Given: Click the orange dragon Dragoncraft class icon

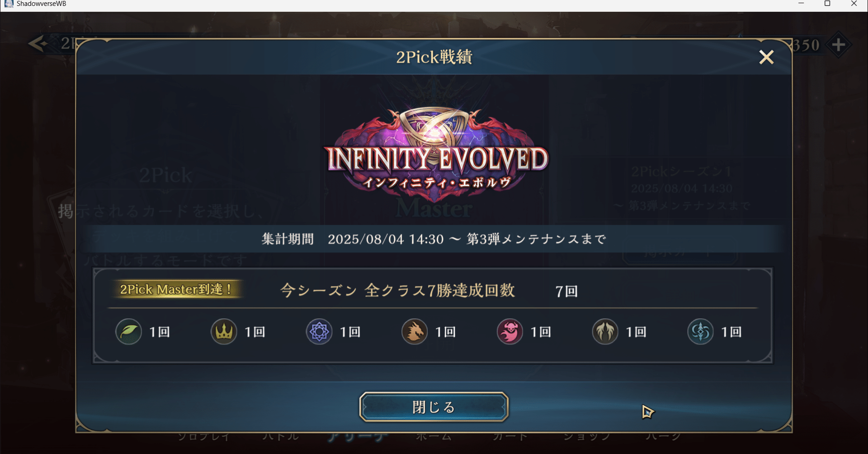Looking at the screenshot, I should [415, 331].
